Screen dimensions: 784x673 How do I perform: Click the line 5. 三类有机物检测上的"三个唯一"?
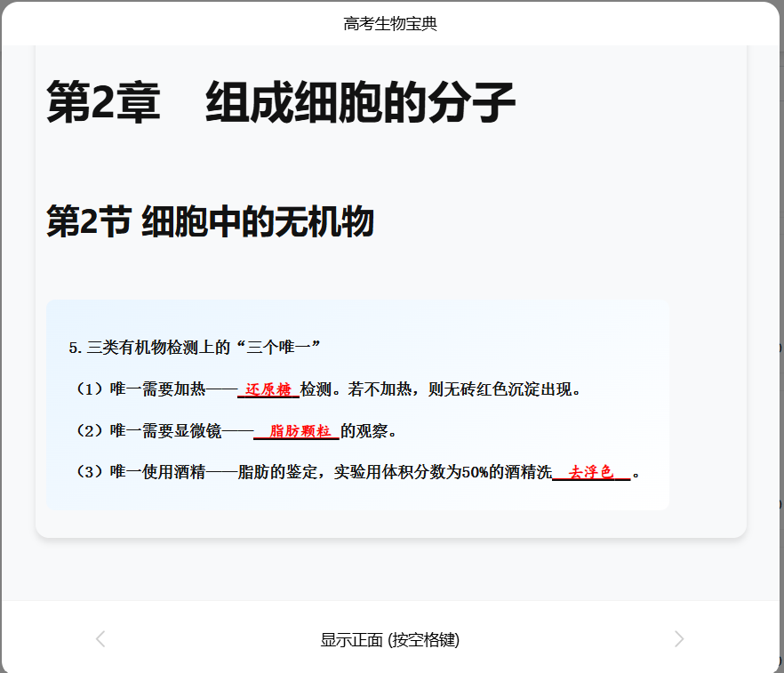pos(195,347)
